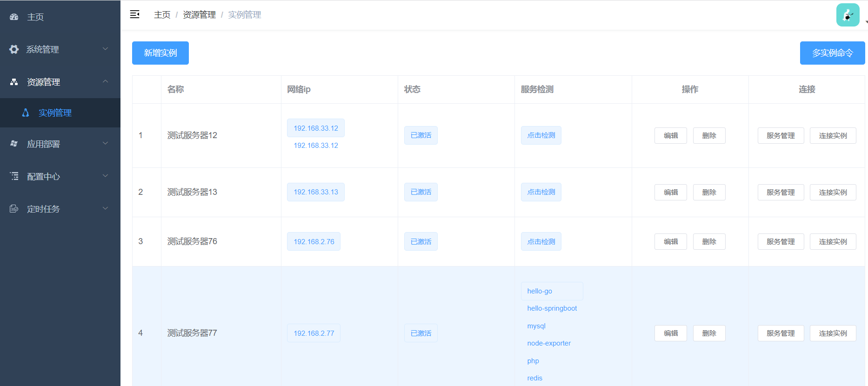The height and width of the screenshot is (386, 868).
Task: Click 连接实例 for 测试服务器76
Action: pyautogui.click(x=833, y=242)
